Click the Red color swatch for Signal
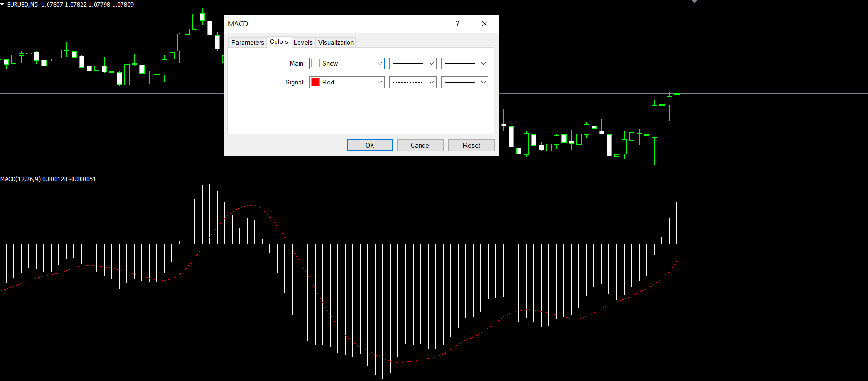The image size is (868, 381). coord(316,82)
